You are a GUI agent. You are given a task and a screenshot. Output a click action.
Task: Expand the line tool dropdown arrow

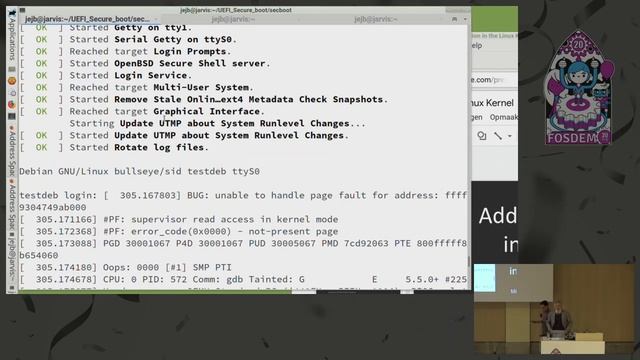[510, 136]
